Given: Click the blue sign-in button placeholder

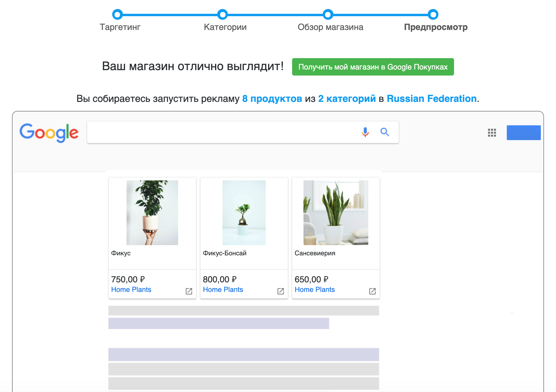Looking at the screenshot, I should point(524,132).
